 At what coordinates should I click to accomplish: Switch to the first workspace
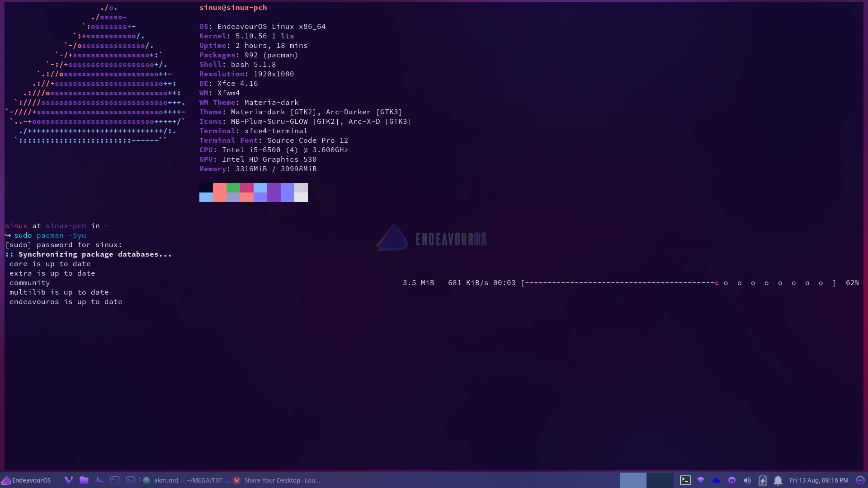633,480
